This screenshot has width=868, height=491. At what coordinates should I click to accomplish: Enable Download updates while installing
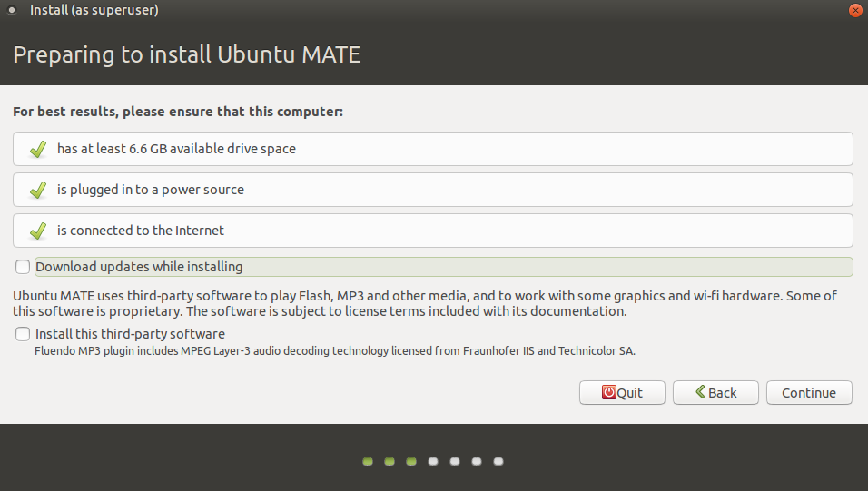(23, 267)
